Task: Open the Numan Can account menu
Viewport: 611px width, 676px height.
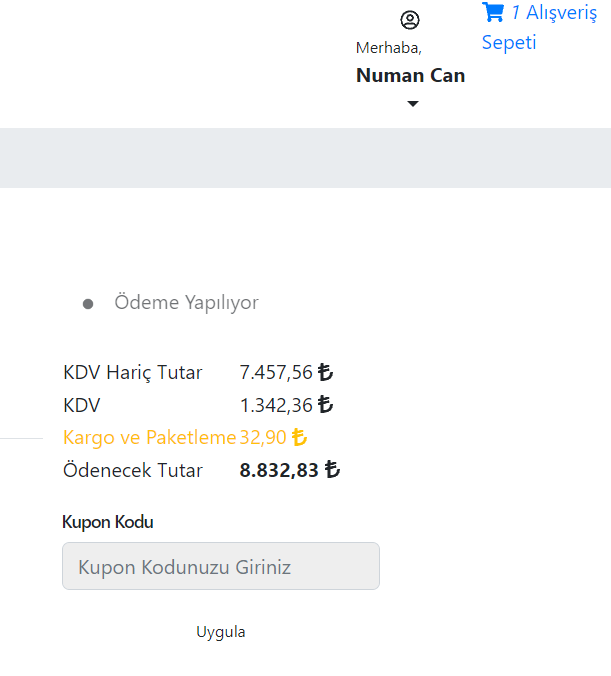Action: click(x=410, y=76)
